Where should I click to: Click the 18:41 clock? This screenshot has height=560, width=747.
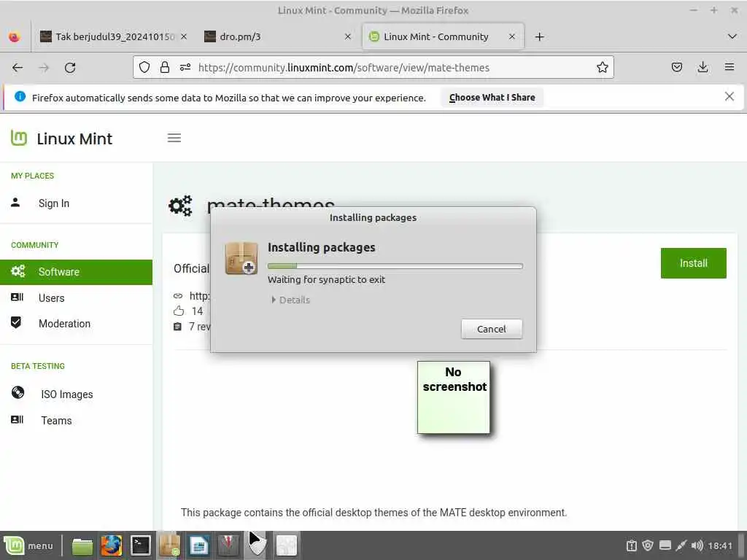[x=720, y=545]
